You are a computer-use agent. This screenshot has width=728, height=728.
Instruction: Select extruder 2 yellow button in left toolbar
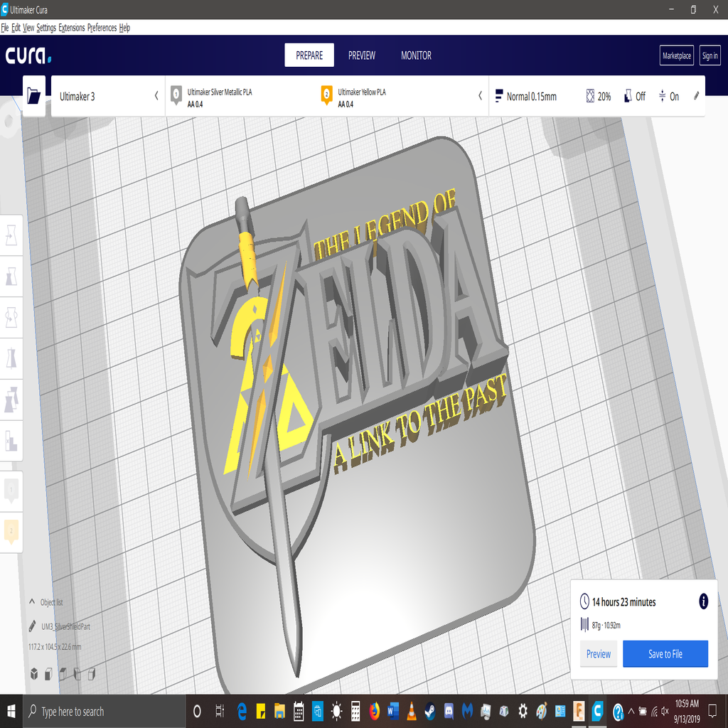pyautogui.click(x=11, y=532)
